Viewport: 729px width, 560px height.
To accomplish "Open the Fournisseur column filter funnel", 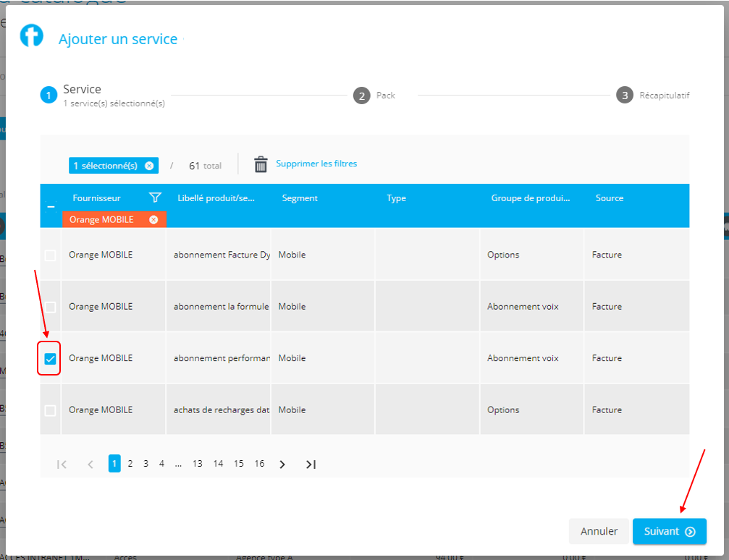I will pos(155,198).
